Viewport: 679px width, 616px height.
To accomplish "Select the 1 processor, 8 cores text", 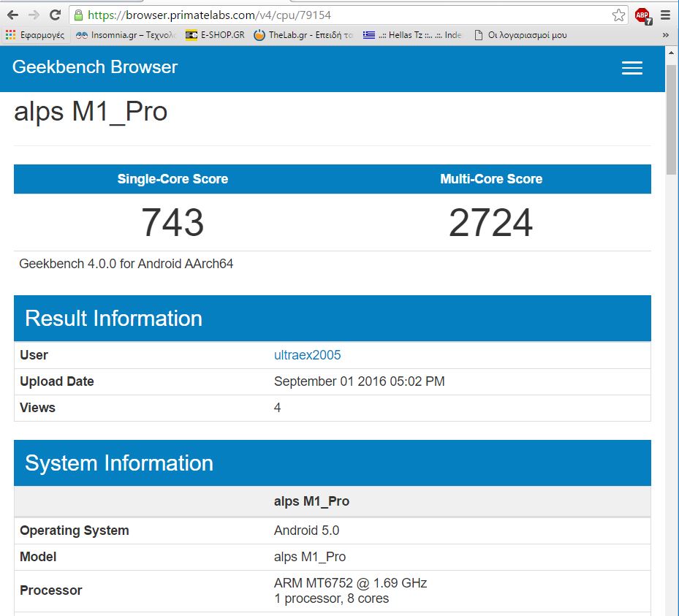I will [331, 598].
